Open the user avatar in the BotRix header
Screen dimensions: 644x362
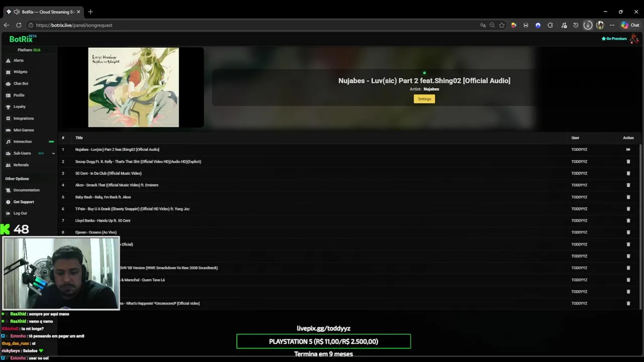[634, 39]
